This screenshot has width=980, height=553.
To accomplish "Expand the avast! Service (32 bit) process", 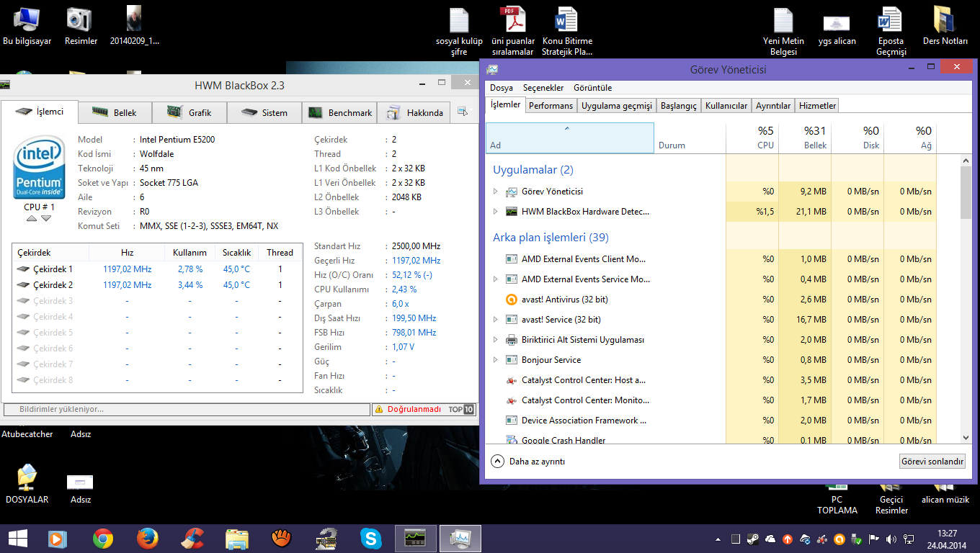I will click(495, 320).
